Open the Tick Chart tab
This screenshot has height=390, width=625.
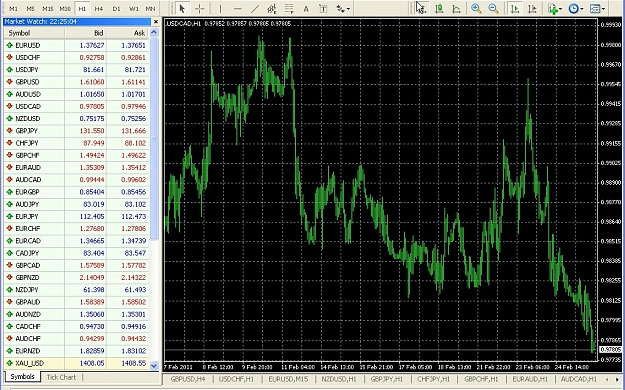coord(61,377)
